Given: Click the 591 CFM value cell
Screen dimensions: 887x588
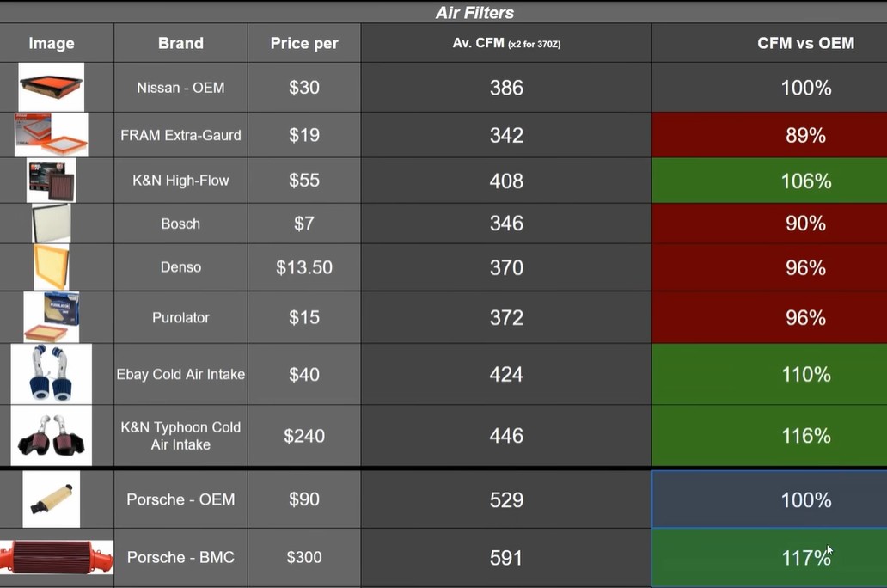Looking at the screenshot, I should click(506, 557).
